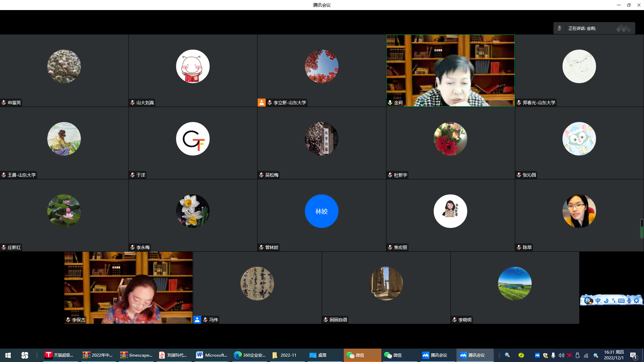Click the green scrollbar at the right edge
The image size is (644, 362).
[x=642, y=229]
